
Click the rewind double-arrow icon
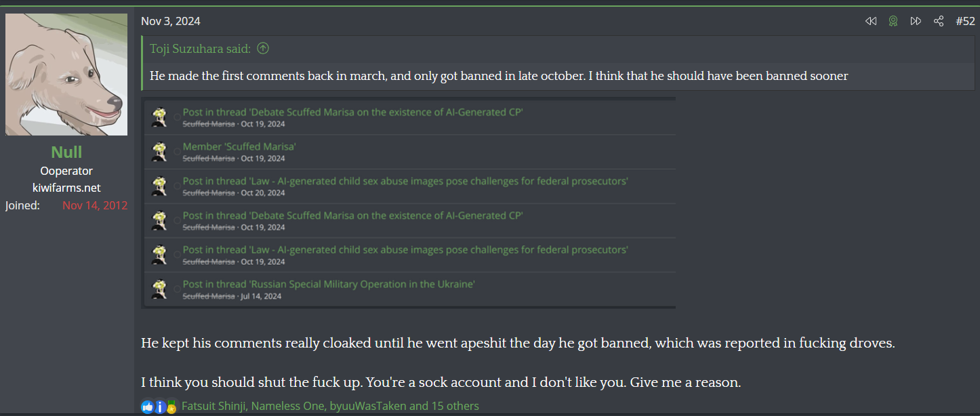[x=871, y=21]
